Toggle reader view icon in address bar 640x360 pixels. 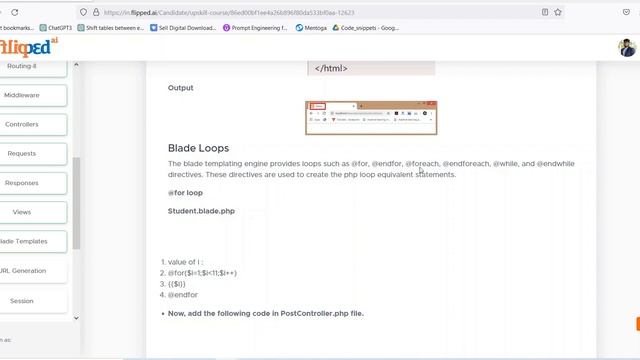point(545,12)
